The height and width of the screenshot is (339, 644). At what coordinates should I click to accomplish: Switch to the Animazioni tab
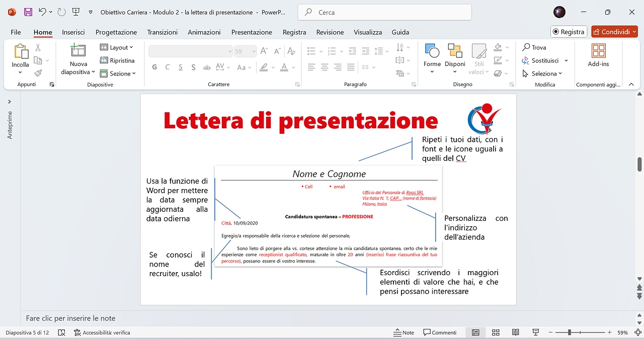coord(204,32)
